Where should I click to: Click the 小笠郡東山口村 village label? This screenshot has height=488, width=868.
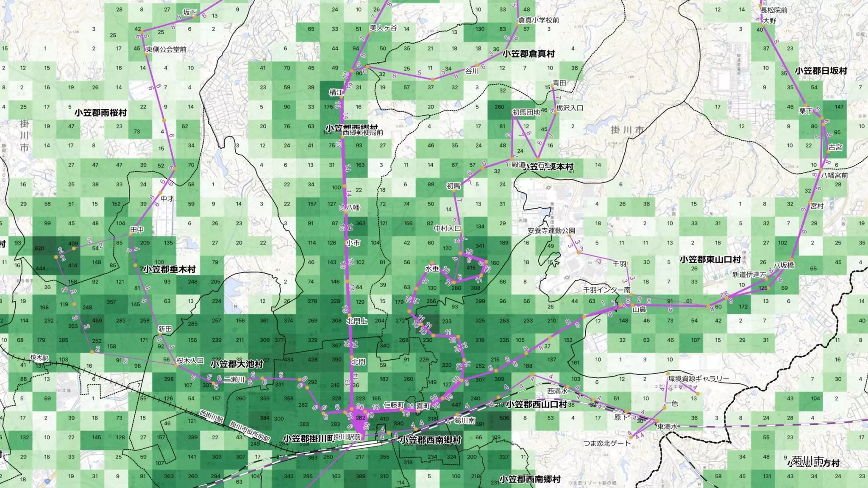[710, 259]
